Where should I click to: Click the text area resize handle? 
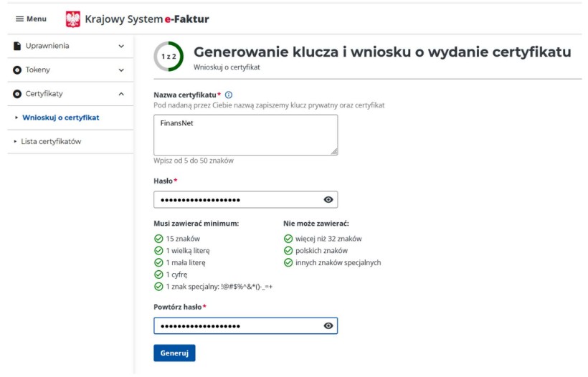coord(334,151)
